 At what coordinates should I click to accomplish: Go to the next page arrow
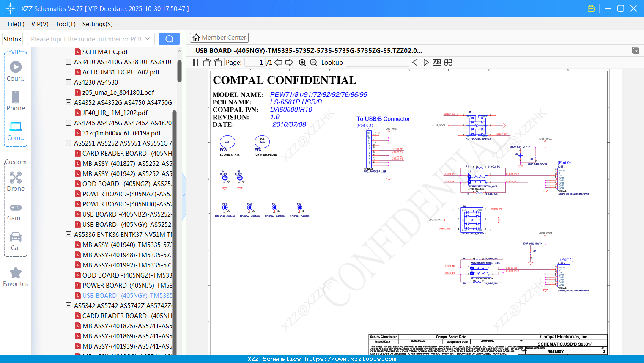pos(289,63)
